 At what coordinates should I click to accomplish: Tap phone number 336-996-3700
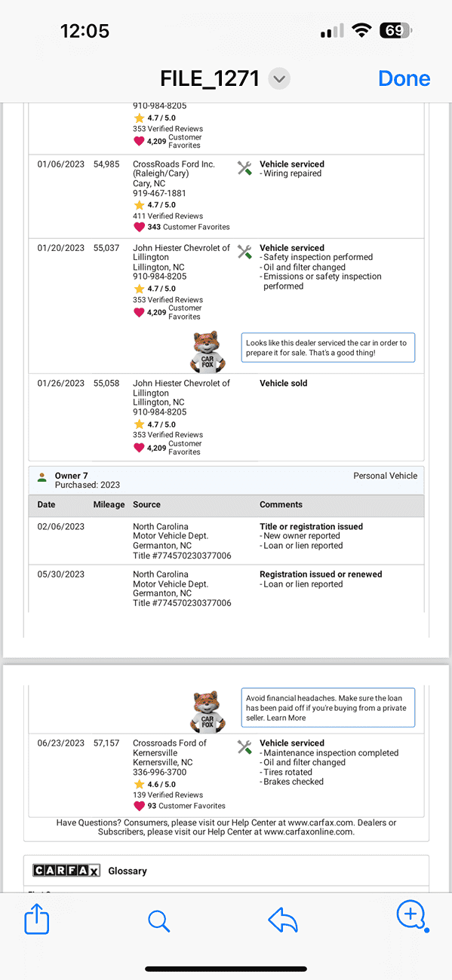[x=159, y=773]
